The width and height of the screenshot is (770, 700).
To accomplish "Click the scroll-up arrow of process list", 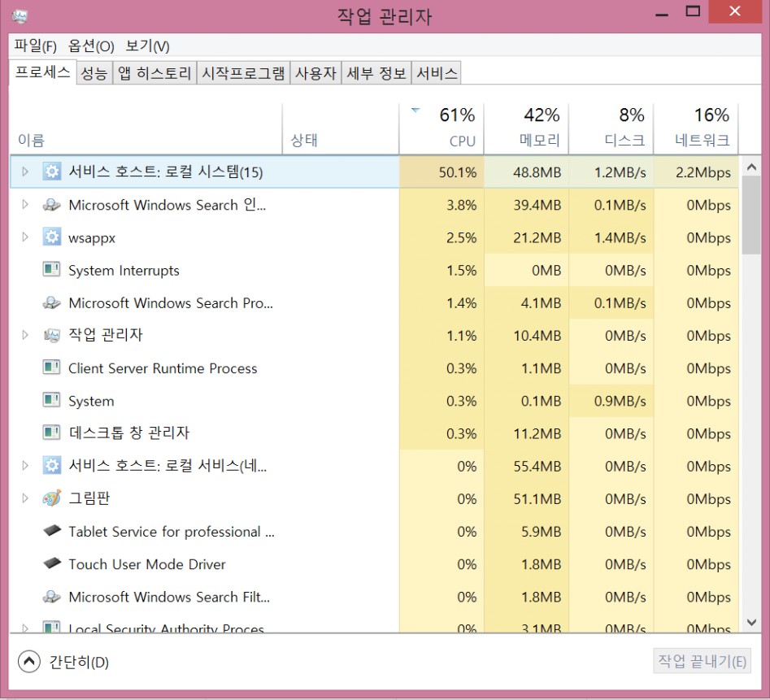I will click(750, 167).
